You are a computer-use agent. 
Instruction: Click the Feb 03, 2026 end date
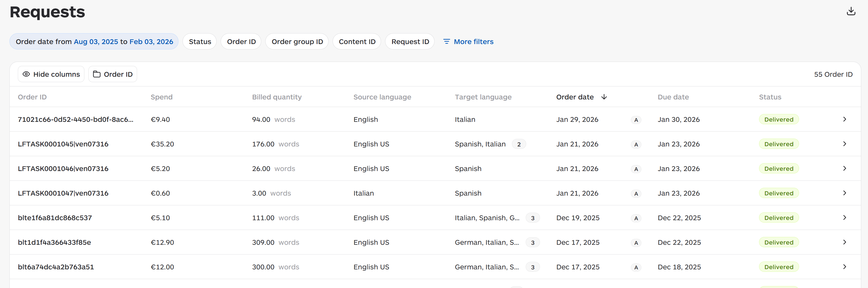pos(151,41)
